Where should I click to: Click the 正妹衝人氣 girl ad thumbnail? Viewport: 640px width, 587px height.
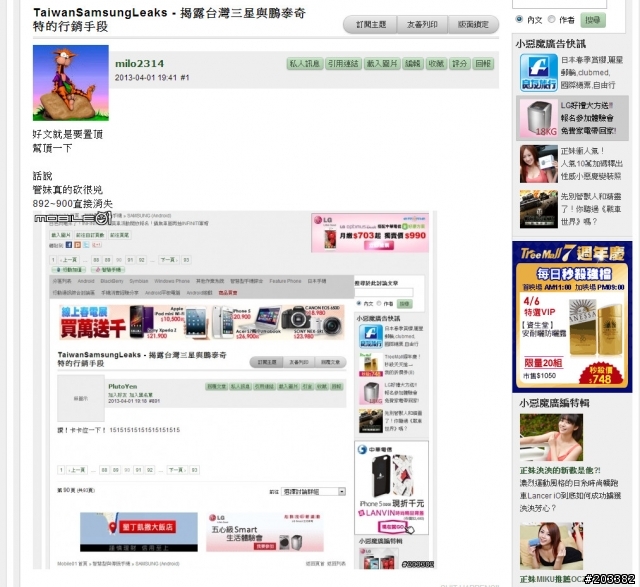click(x=539, y=164)
